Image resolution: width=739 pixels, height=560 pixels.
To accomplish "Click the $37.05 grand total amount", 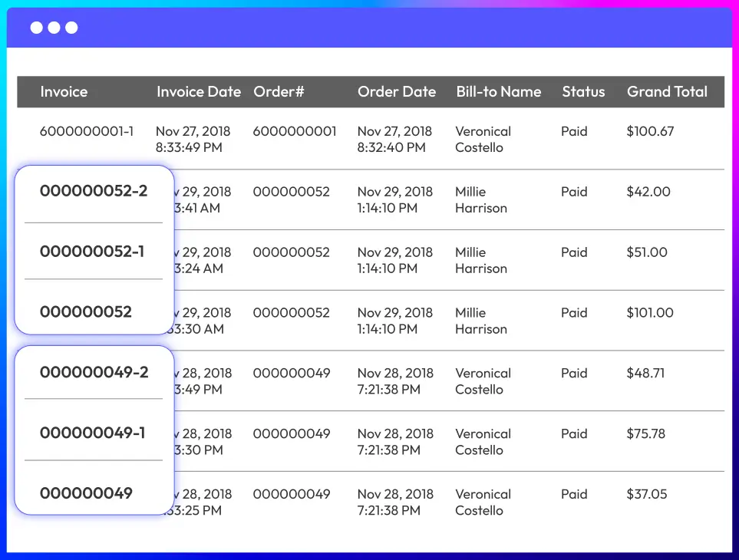I will pyautogui.click(x=647, y=494).
